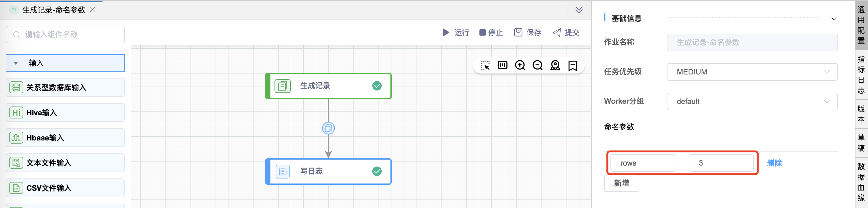Save the job using 保存

click(528, 32)
